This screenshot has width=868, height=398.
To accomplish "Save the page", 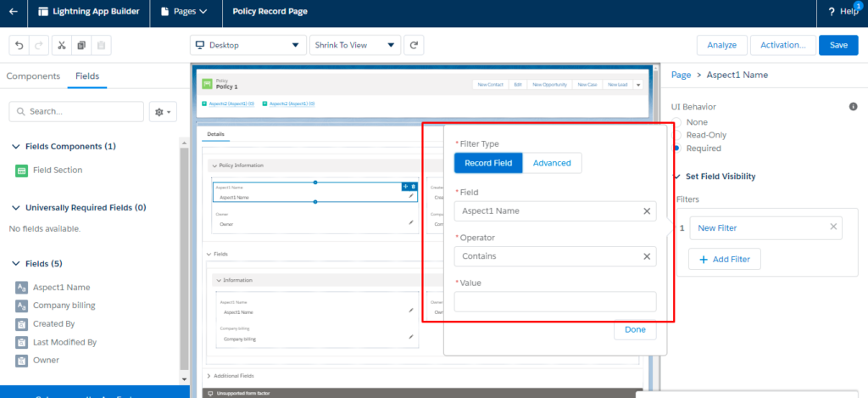I will [x=838, y=46].
